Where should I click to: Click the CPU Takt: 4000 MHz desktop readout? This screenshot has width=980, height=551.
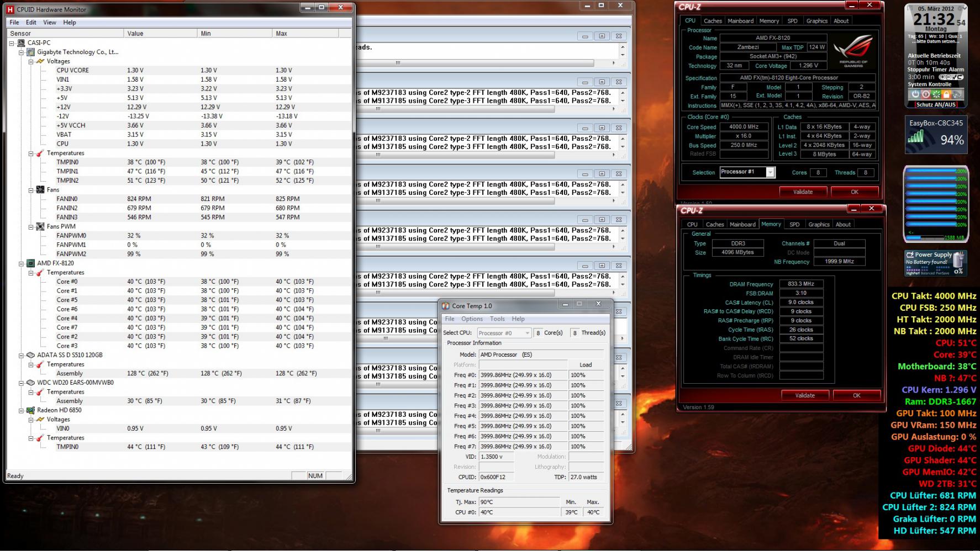934,296
